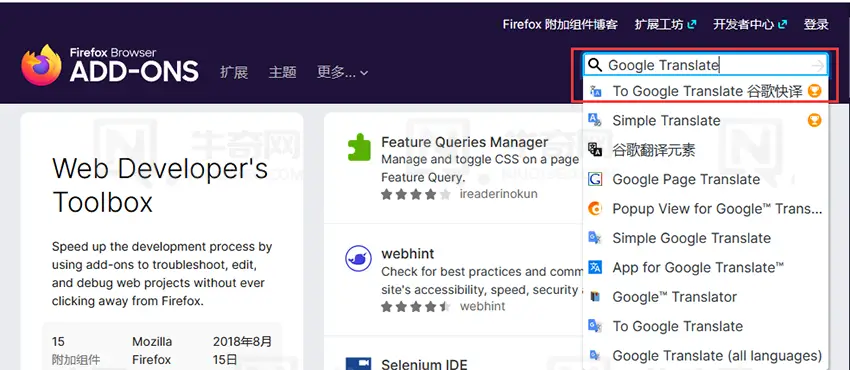Screen dimensions: 850x370
Task: Click the Simple Translate suggestion icon
Action: coord(595,120)
